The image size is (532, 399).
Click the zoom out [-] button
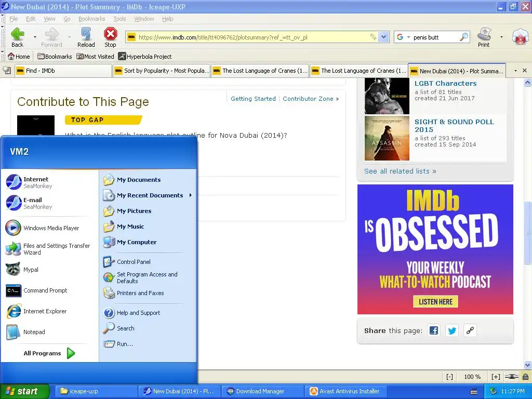[449, 377]
